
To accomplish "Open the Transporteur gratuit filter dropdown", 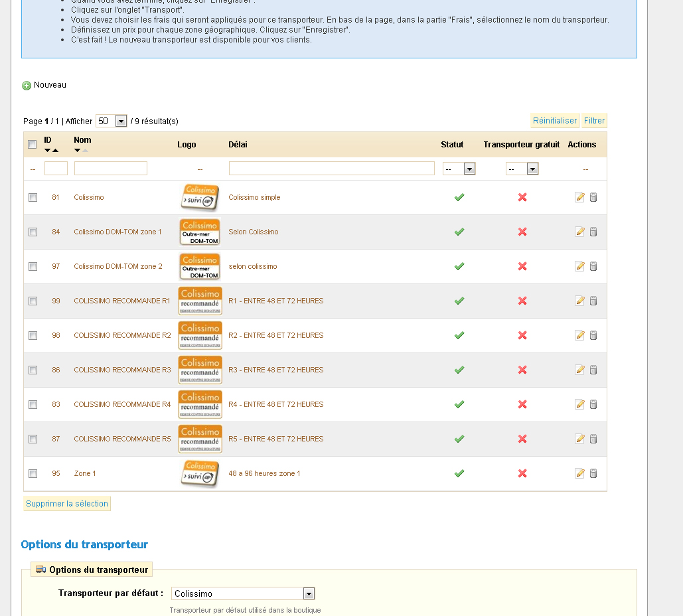I will pyautogui.click(x=522, y=169).
